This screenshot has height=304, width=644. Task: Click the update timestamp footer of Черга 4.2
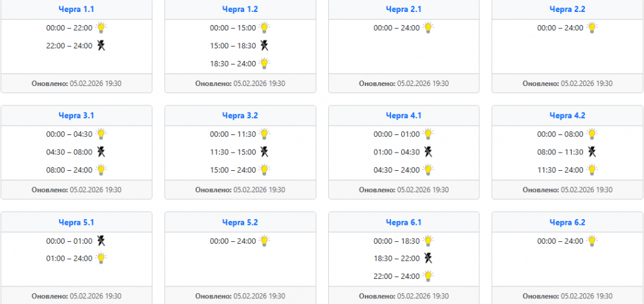[567, 189]
